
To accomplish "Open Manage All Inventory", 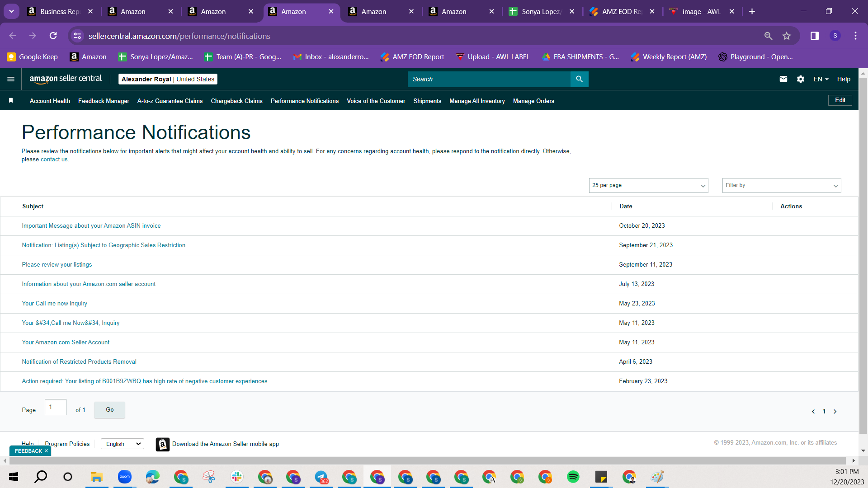I will pyautogui.click(x=477, y=101).
